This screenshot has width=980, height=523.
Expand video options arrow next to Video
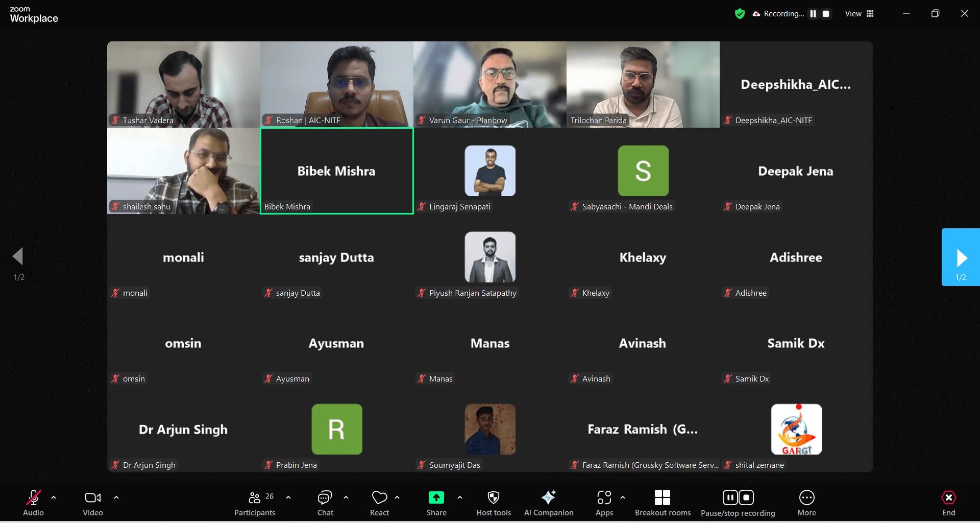pos(116,497)
